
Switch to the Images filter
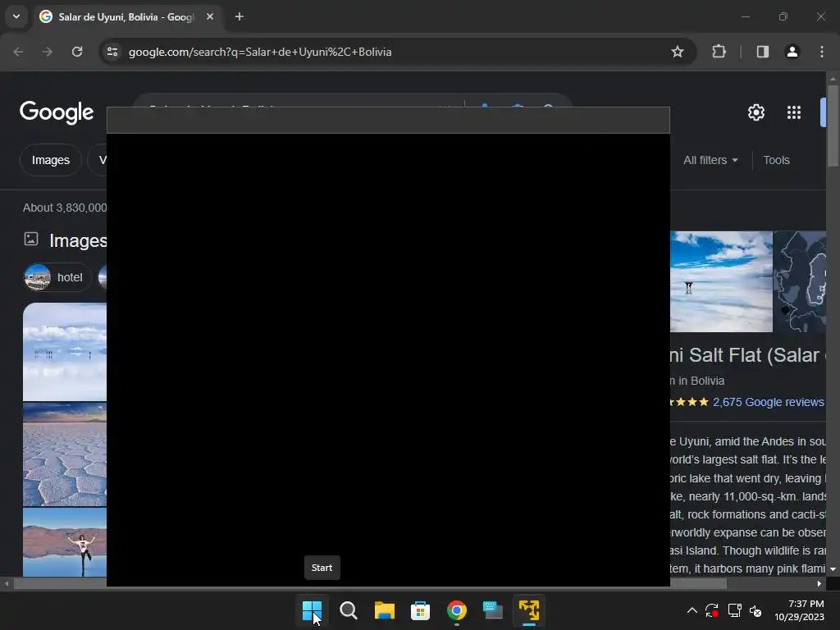[50, 160]
